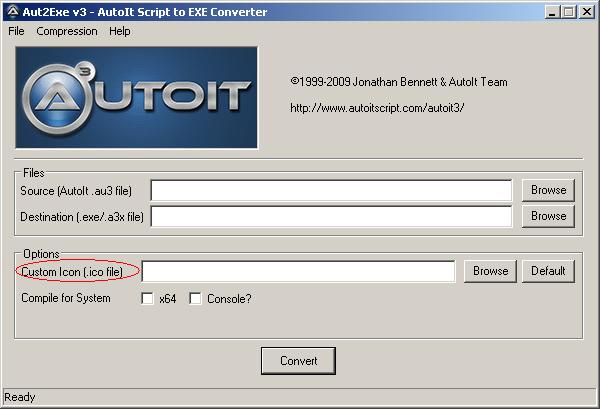600x409 pixels.
Task: Open the Help menu
Action: tap(120, 31)
